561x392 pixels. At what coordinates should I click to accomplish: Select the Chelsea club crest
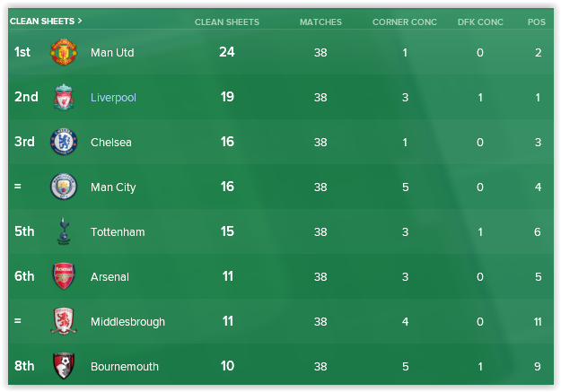(x=64, y=142)
